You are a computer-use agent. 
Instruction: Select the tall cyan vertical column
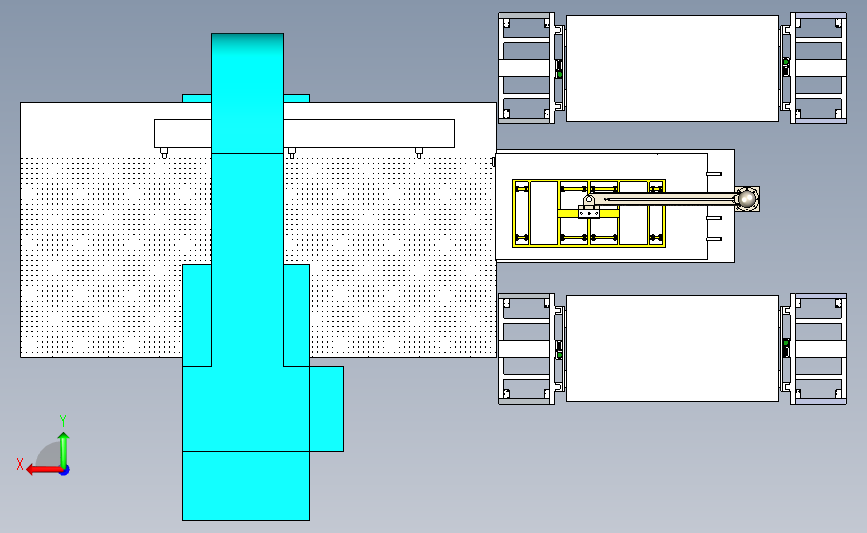(x=247, y=199)
